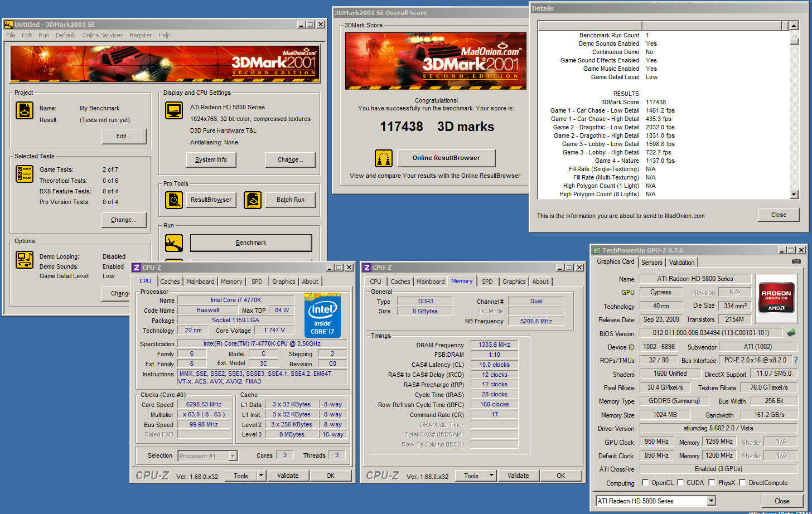Screen dimensions: 812x514
Task: Open the File menu in 3DMark2001
Action: click(11, 35)
